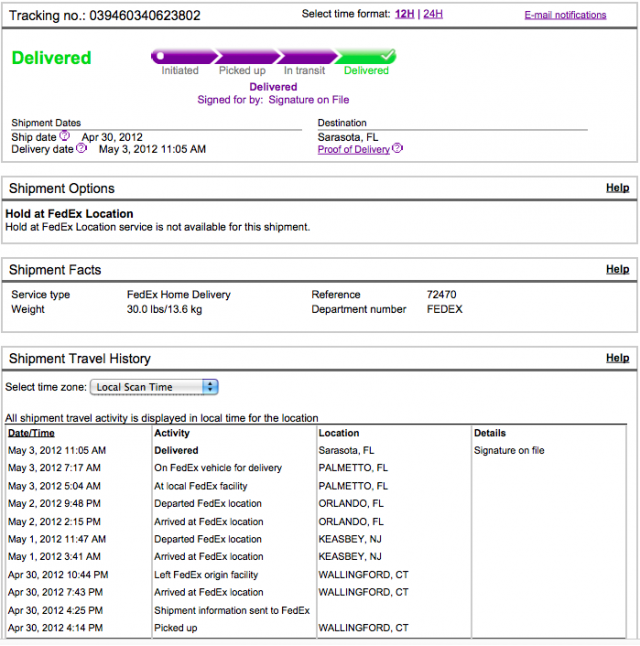
Task: Click the green Delivered checkmark icon
Action: pos(388,54)
